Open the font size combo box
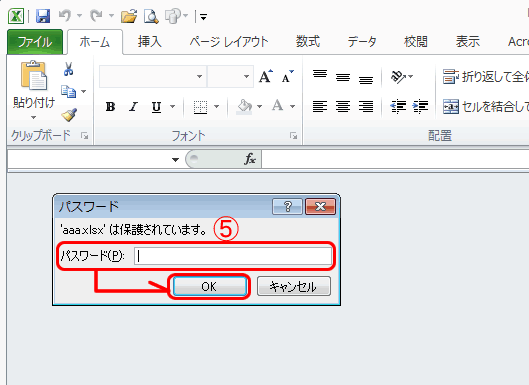529x385 pixels. pos(230,77)
